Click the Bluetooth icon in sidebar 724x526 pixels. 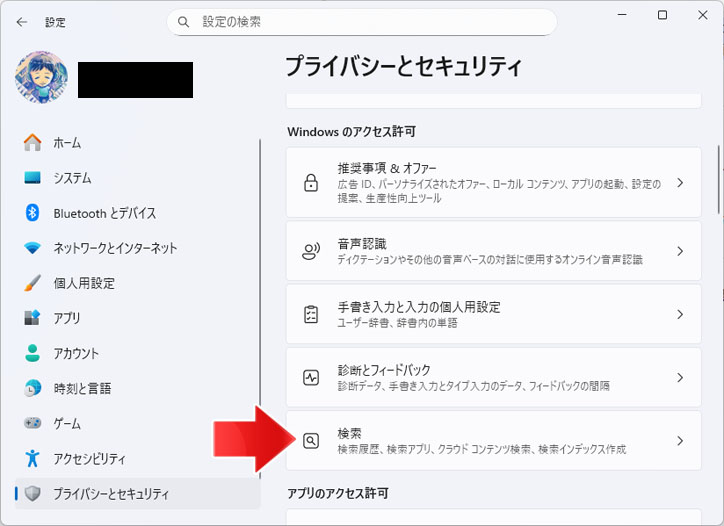(33, 213)
